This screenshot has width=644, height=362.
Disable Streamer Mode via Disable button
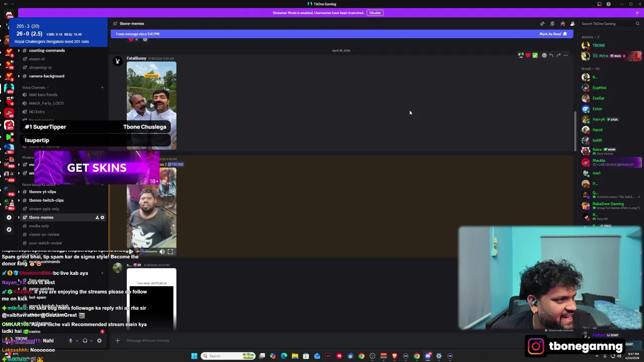point(375,13)
